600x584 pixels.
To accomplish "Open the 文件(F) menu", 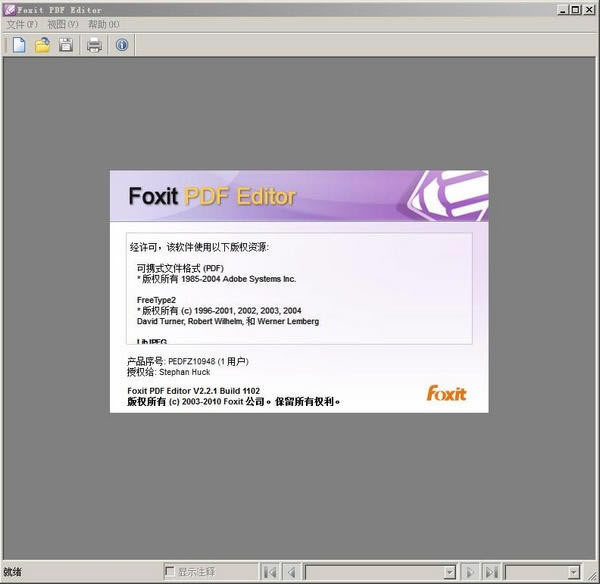I will pyautogui.click(x=22, y=24).
